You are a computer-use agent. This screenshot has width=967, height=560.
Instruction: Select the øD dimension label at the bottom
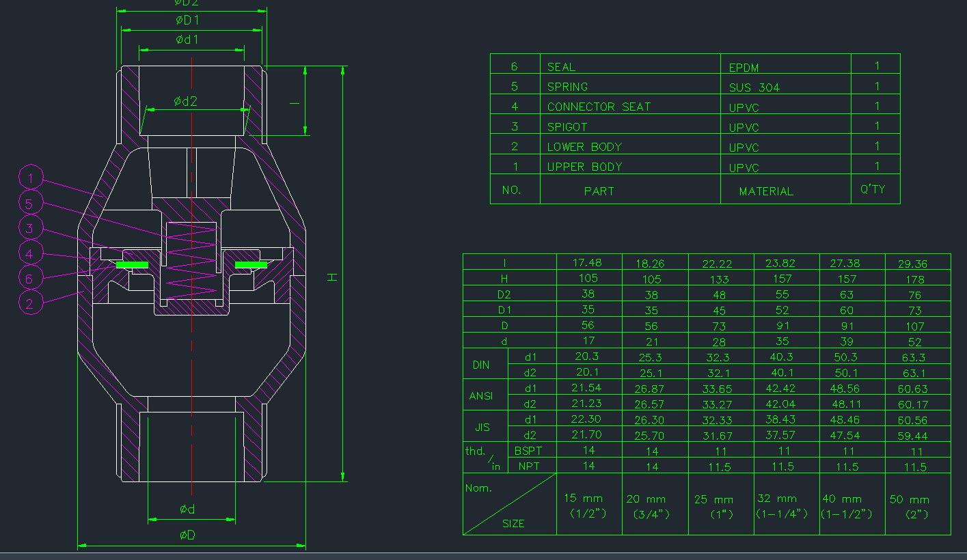[187, 535]
